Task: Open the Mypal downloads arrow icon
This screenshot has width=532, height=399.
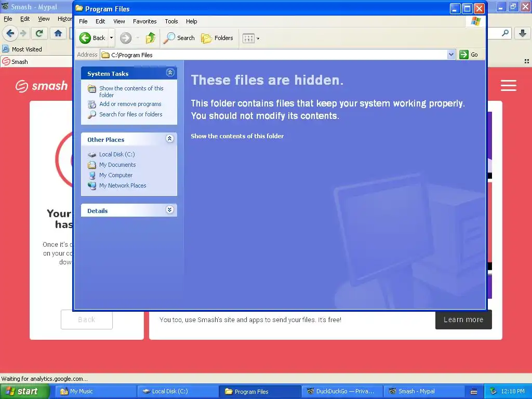Action: 523,33
